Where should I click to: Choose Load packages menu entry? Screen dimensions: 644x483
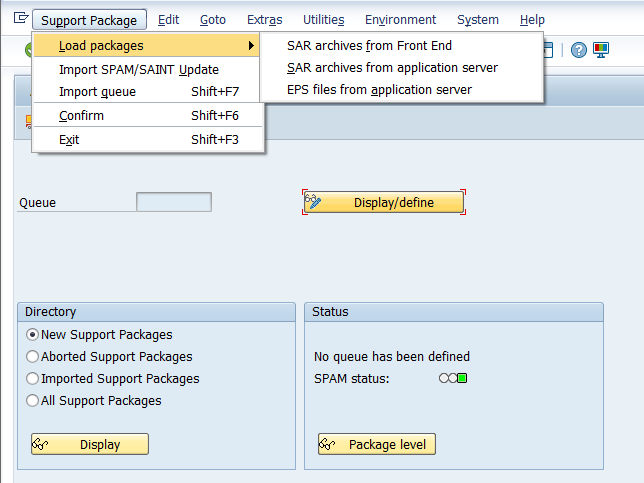146,46
